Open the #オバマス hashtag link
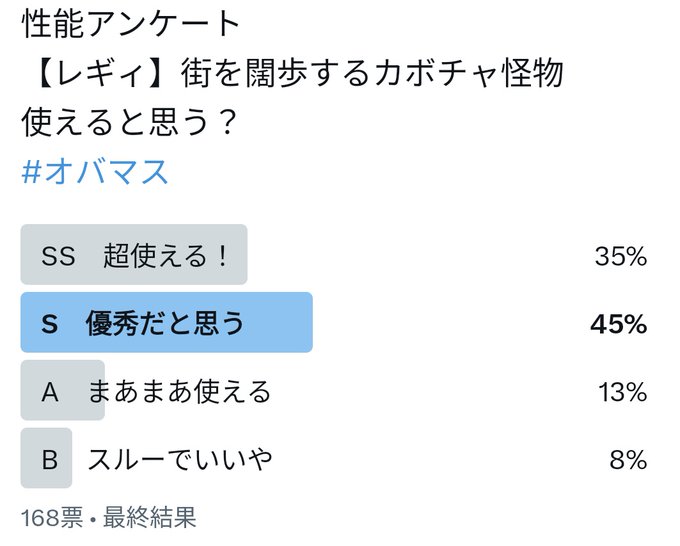 coord(95,172)
